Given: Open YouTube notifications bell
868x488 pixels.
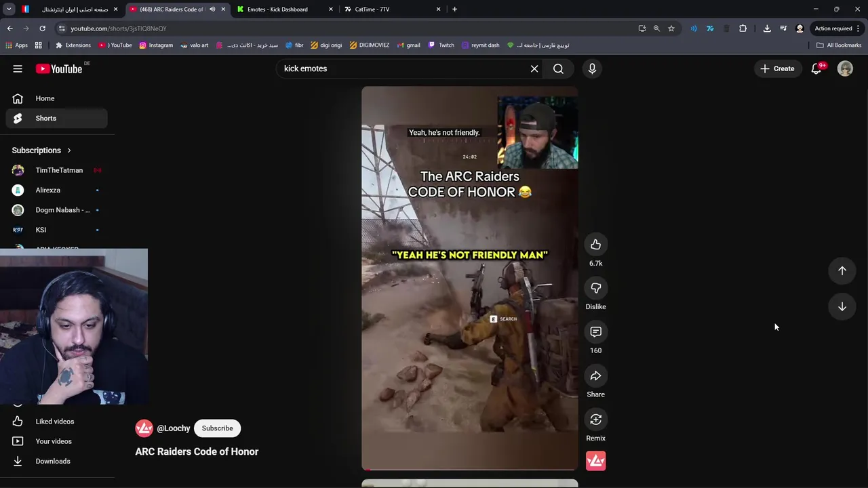Looking at the screenshot, I should tap(816, 68).
